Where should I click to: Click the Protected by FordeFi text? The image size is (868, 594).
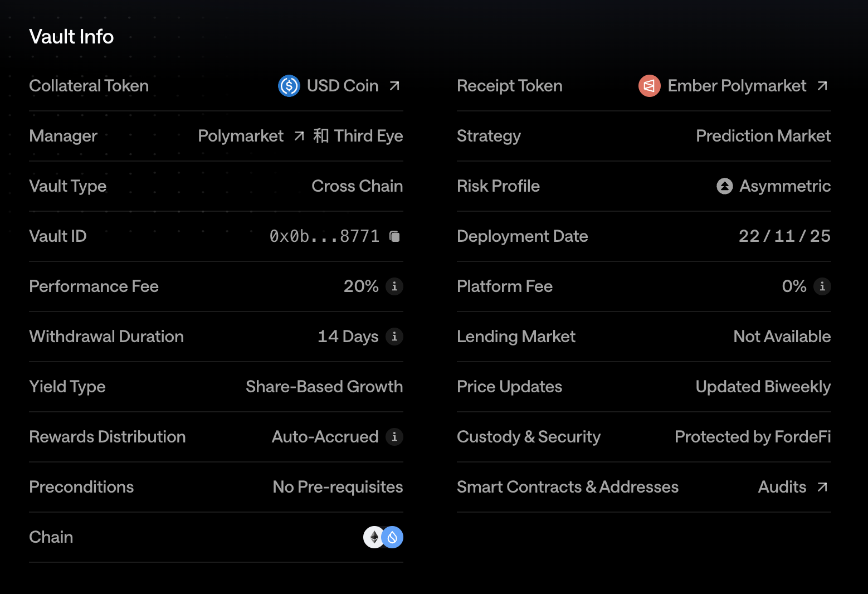tap(753, 437)
